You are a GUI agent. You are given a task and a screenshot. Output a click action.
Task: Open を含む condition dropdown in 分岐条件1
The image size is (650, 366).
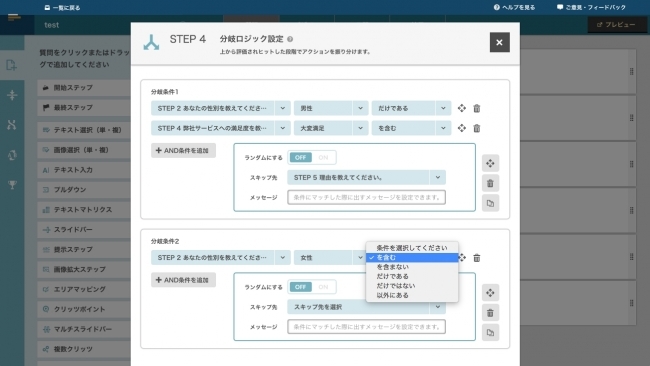411,128
